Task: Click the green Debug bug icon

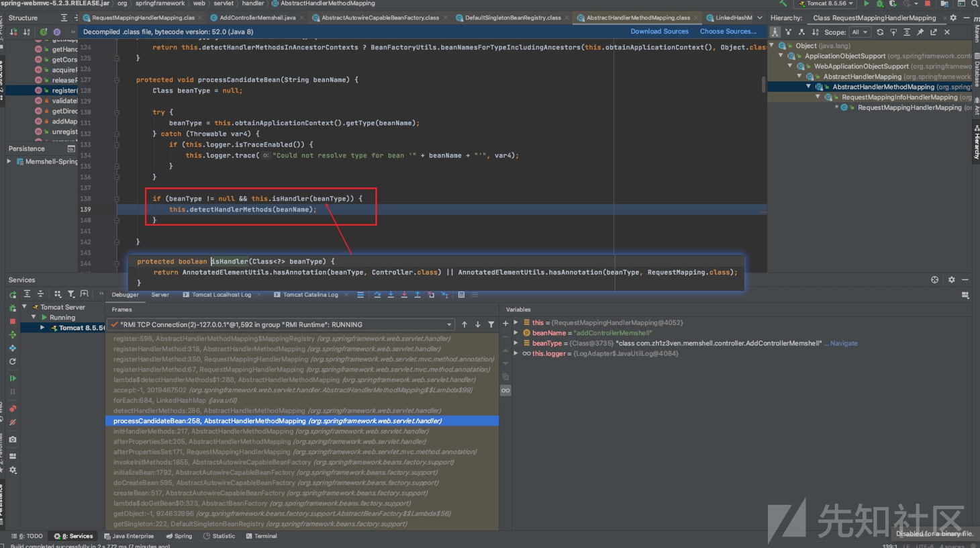Action: pyautogui.click(x=879, y=3)
